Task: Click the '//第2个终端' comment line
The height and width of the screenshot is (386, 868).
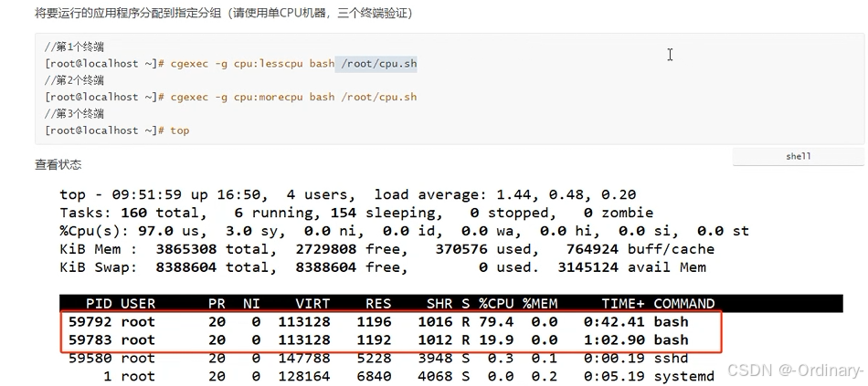Action: click(75, 80)
